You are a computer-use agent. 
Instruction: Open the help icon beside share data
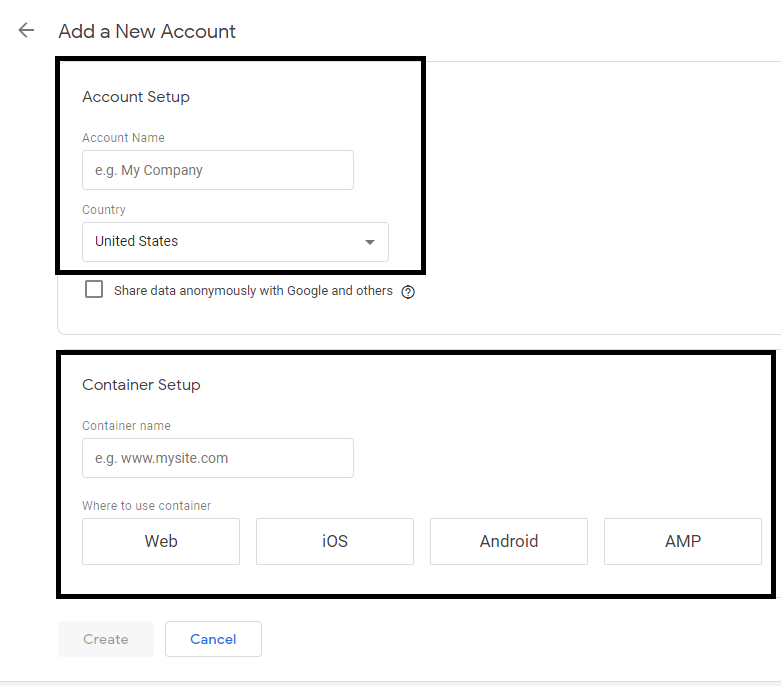(x=408, y=292)
